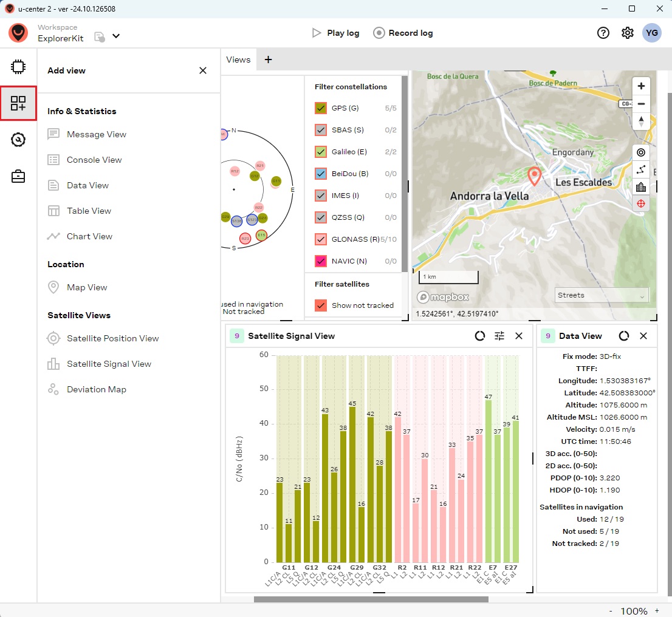This screenshot has height=617, width=672.
Task: Click the toolbox icon in left sidebar
Action: (18, 177)
